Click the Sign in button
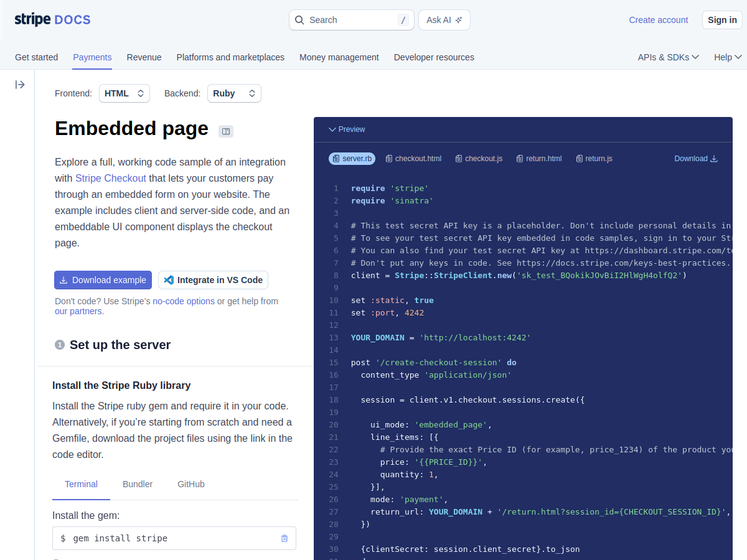747x560 pixels. point(721,19)
